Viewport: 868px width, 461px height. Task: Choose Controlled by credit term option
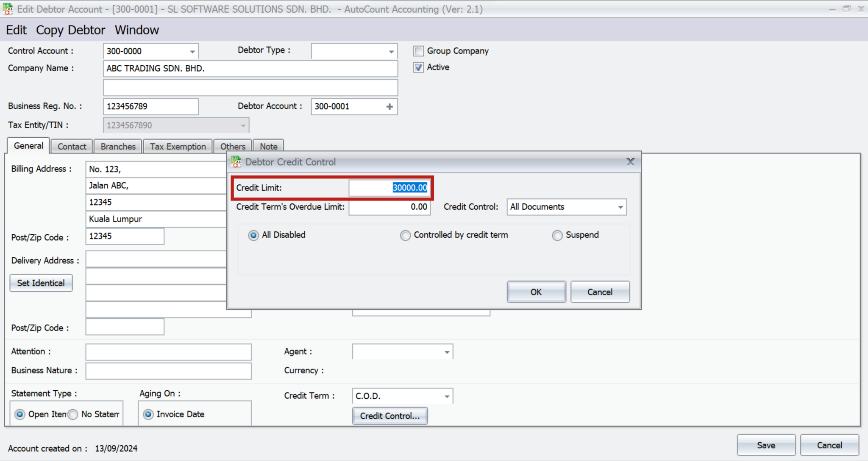(x=406, y=235)
